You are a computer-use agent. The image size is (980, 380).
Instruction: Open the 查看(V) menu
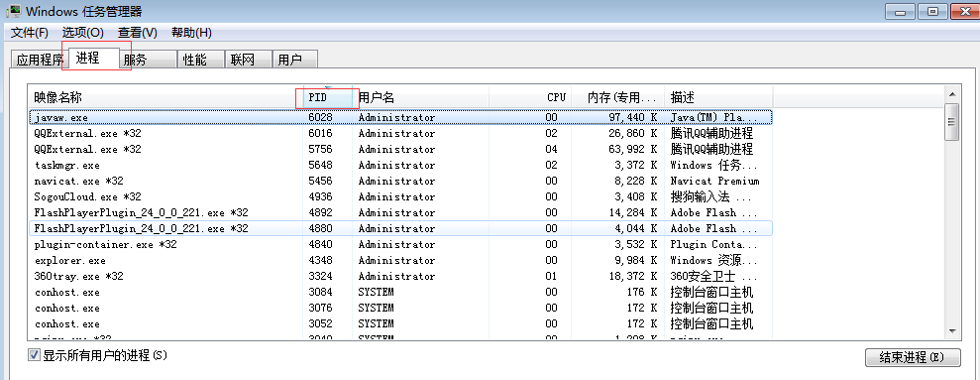coord(138,33)
